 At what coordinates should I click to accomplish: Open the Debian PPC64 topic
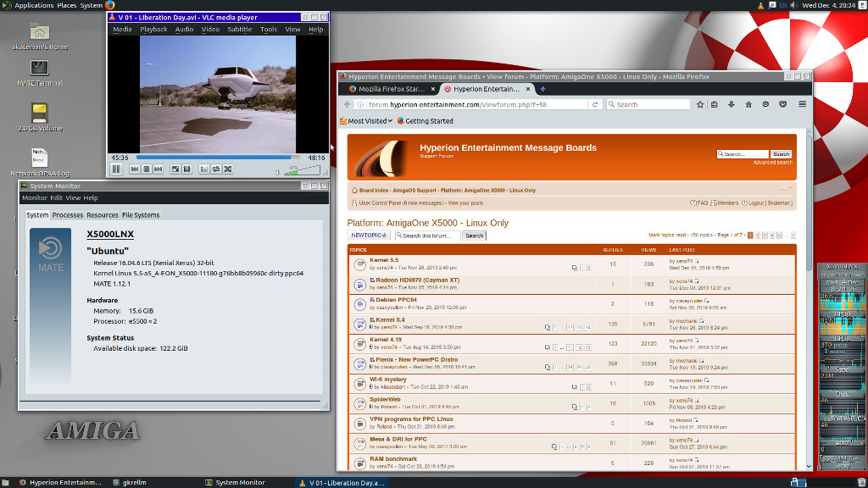click(x=397, y=300)
